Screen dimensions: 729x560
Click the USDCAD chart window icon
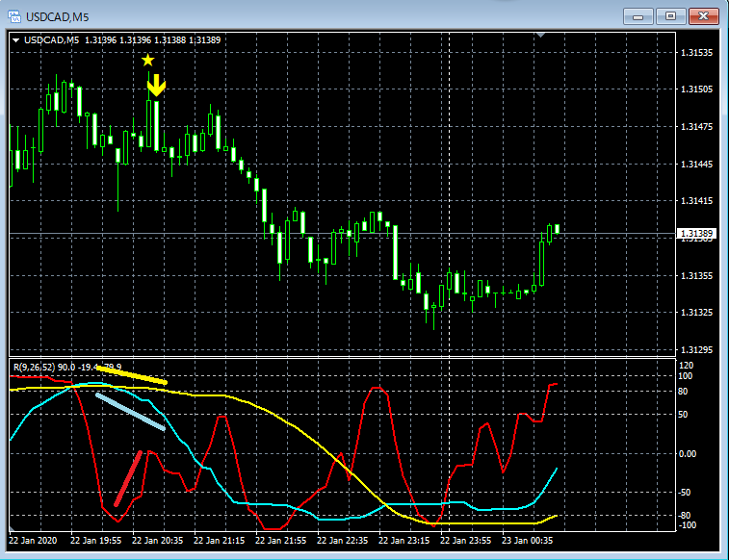coord(14,16)
